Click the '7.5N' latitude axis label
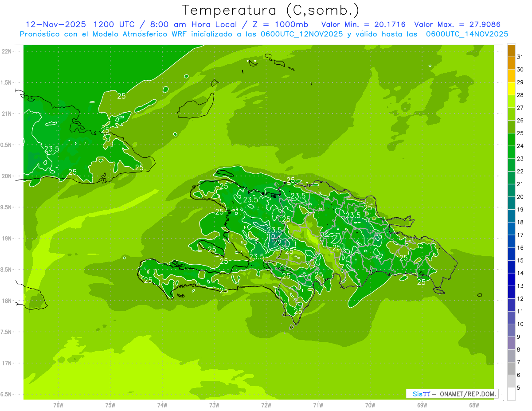 [x=7, y=332]
